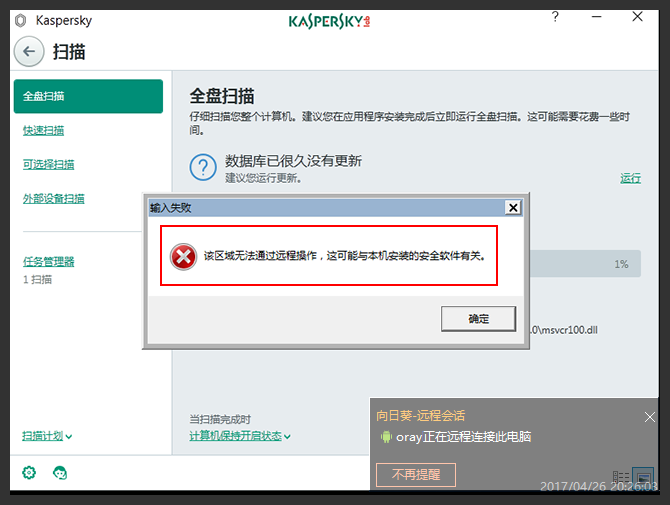Minimize the Kaspersky window
The image size is (670, 505).
pos(597,17)
